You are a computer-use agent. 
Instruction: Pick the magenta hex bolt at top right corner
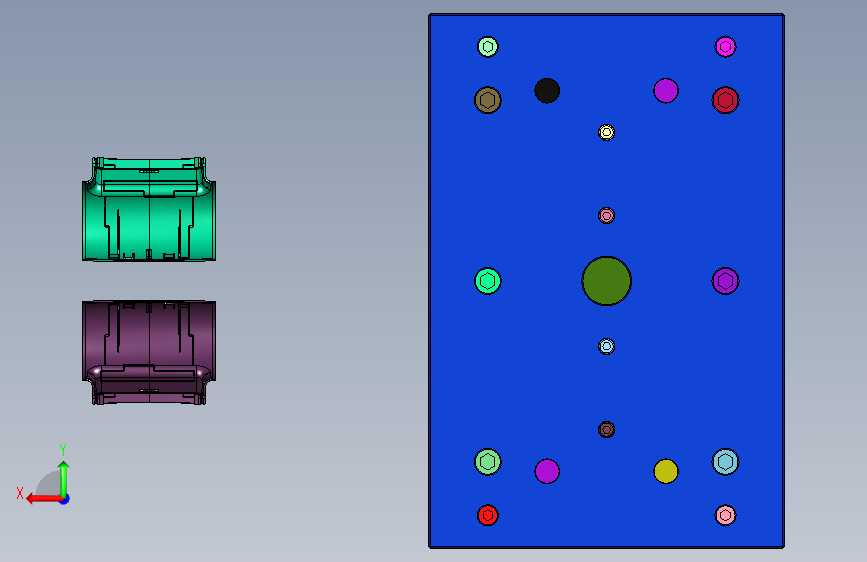coord(725,46)
